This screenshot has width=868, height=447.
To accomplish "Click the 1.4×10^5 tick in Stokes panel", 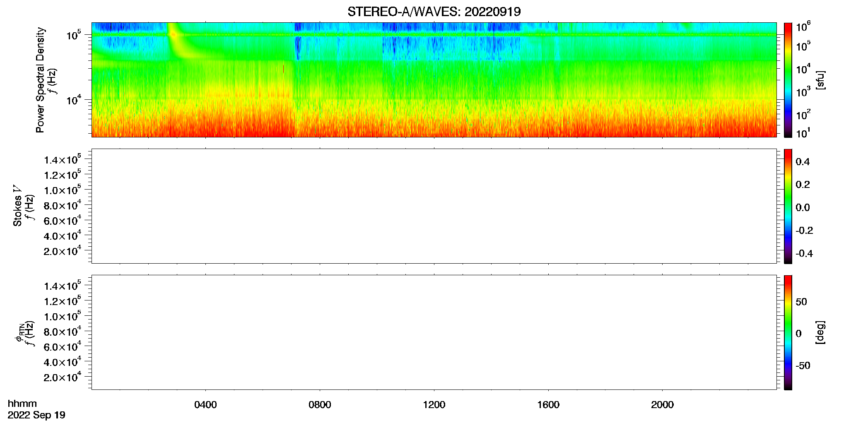I will [63, 159].
